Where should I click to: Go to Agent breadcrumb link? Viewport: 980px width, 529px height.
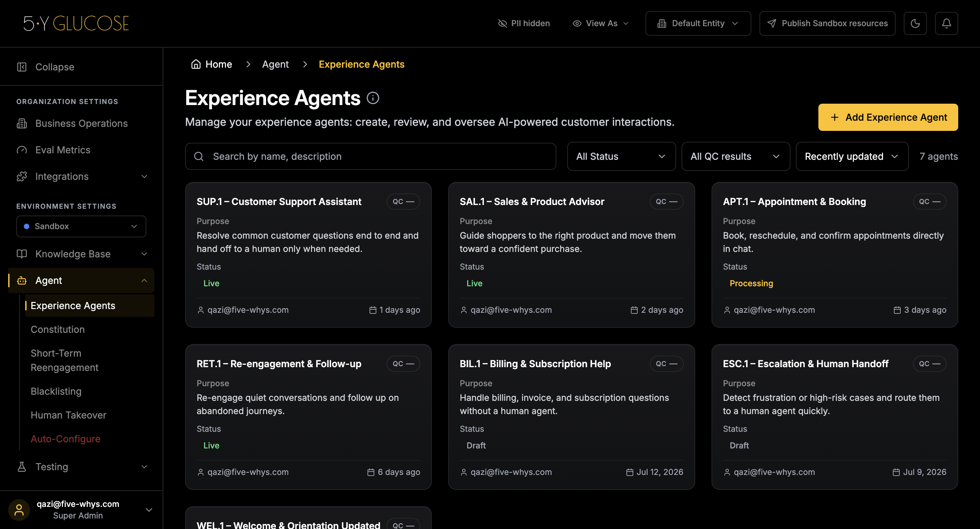[x=275, y=64]
